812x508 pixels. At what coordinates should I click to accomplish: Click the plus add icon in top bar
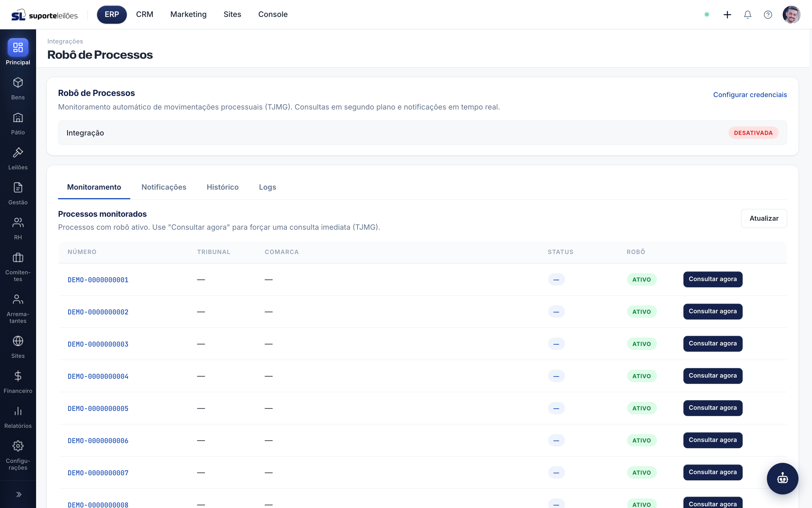(727, 14)
